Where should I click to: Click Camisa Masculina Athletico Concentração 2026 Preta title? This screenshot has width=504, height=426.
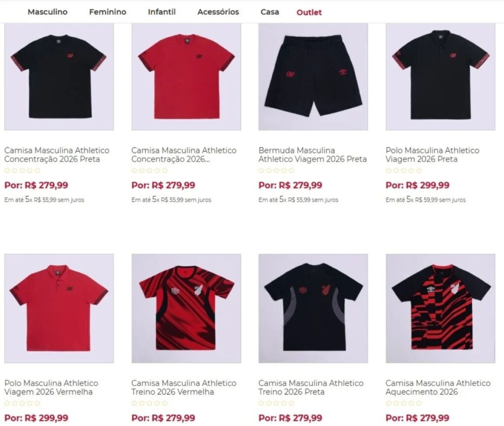coord(57,155)
